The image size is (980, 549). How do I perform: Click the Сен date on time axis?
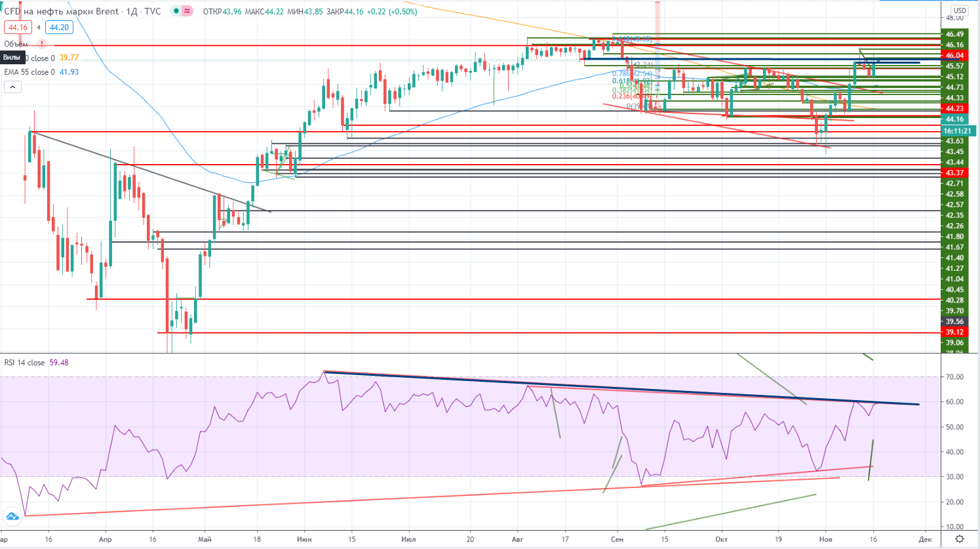point(617,539)
